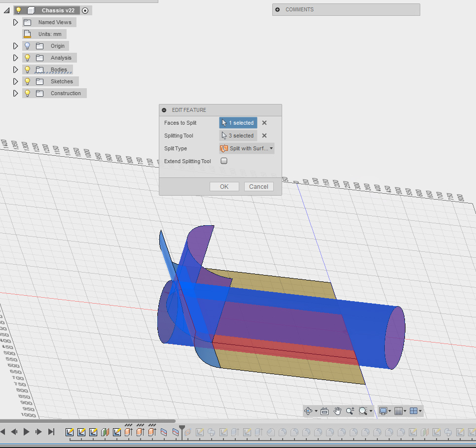Expand the Named Views tree node

coord(16,22)
